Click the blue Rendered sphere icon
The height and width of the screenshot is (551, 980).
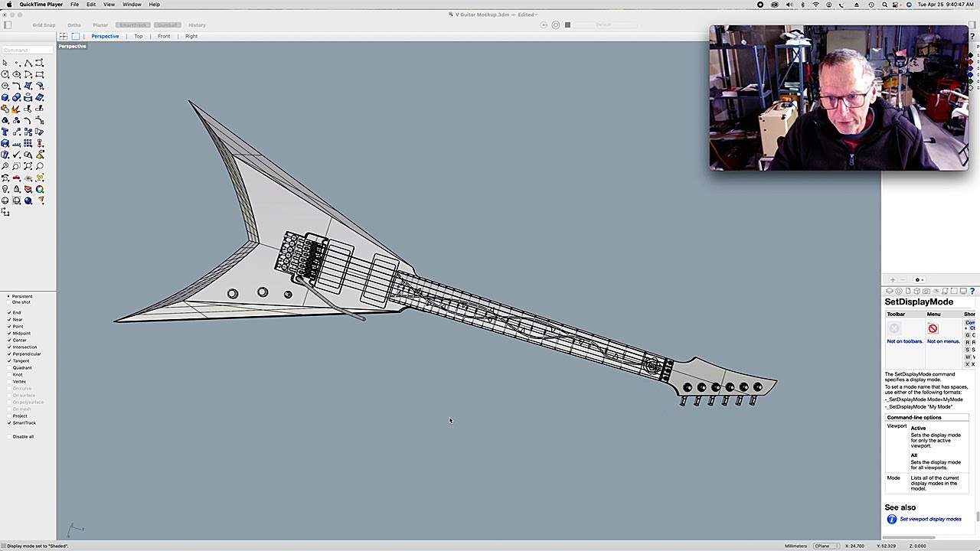pos(28,201)
